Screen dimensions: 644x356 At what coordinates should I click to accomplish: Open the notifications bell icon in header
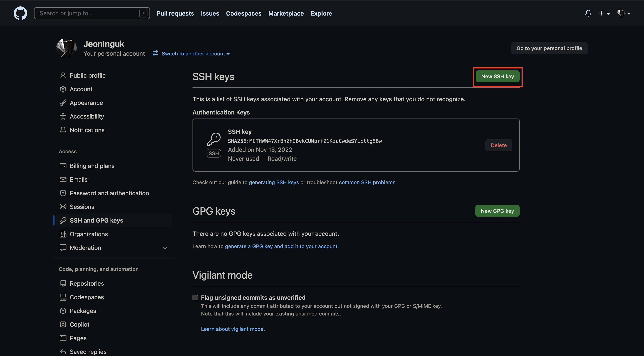coord(588,13)
